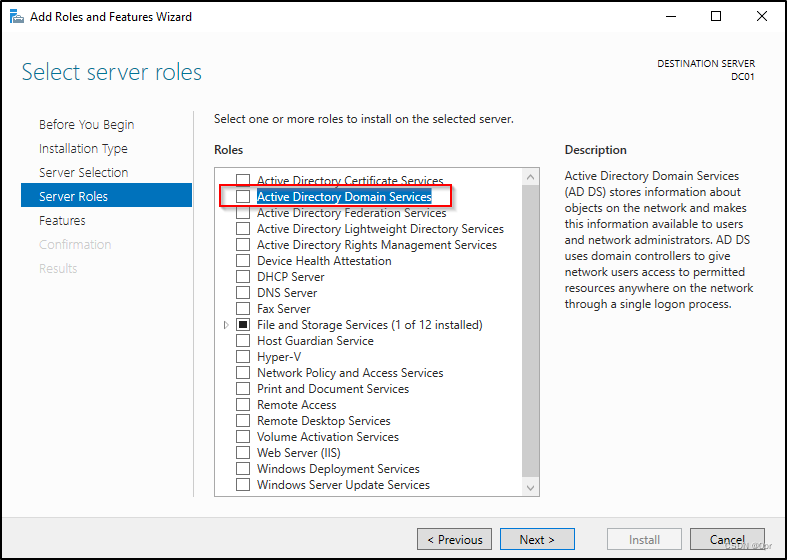
Task: Enable the DNS Server role checkbox
Action: point(243,293)
